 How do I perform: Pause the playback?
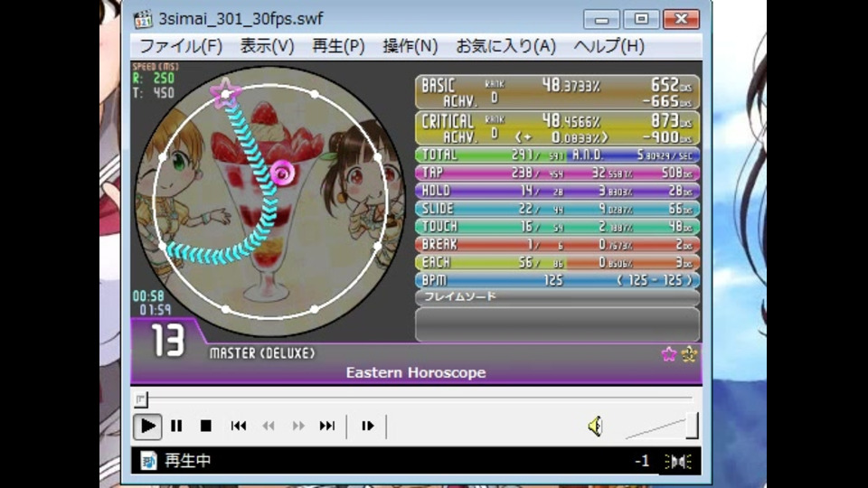(176, 426)
